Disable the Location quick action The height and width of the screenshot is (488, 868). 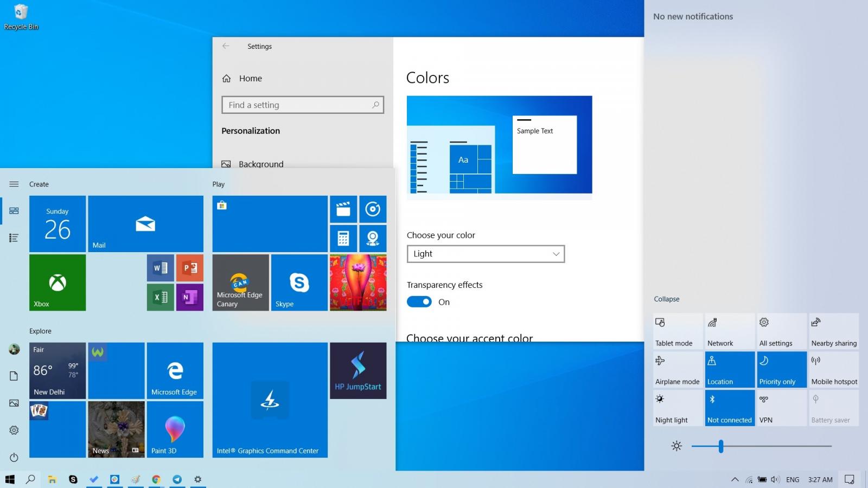click(x=729, y=369)
